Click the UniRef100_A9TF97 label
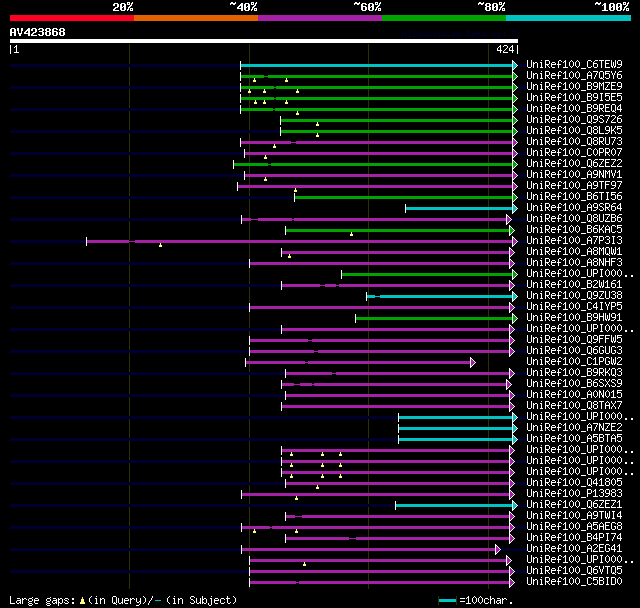 tap(574, 186)
